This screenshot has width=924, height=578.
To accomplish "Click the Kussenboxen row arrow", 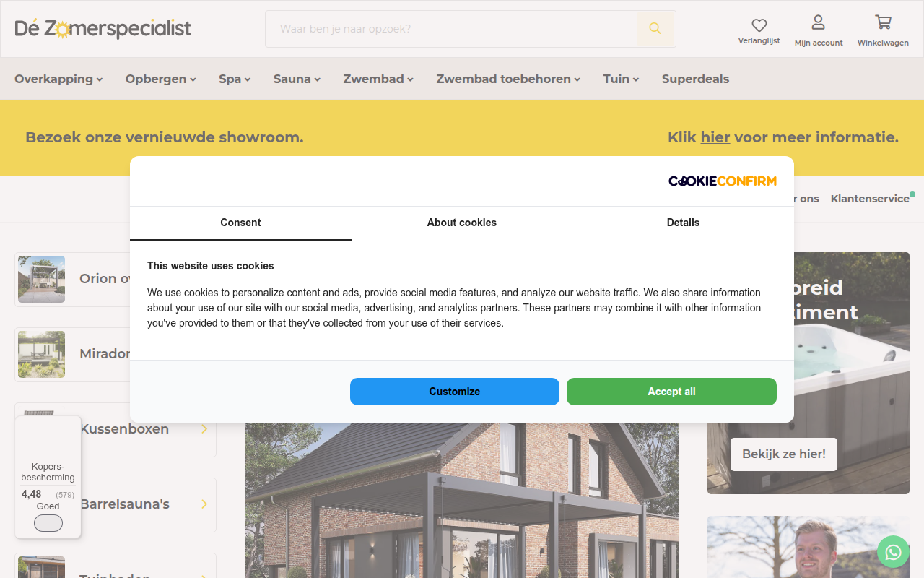I will pos(204,429).
